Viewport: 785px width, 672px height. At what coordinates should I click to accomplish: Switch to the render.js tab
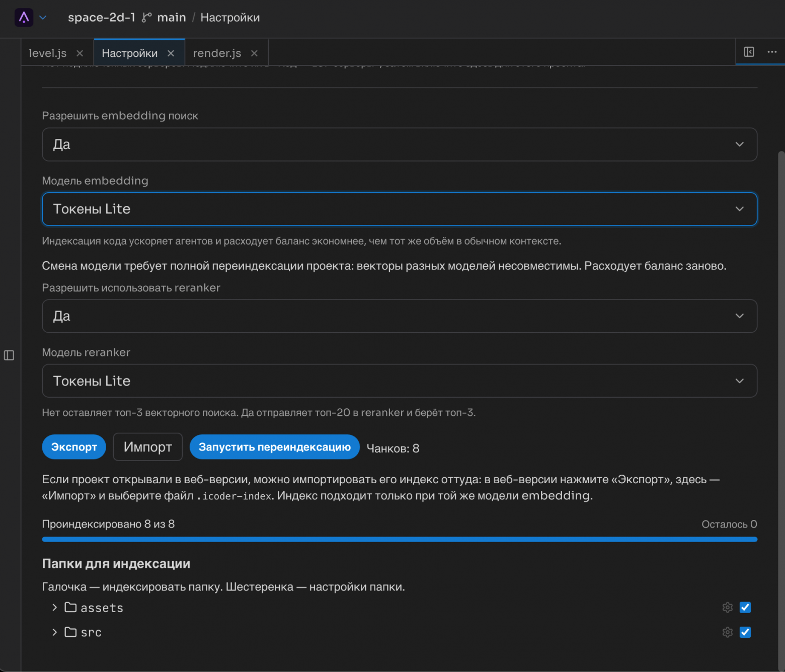pyautogui.click(x=217, y=53)
